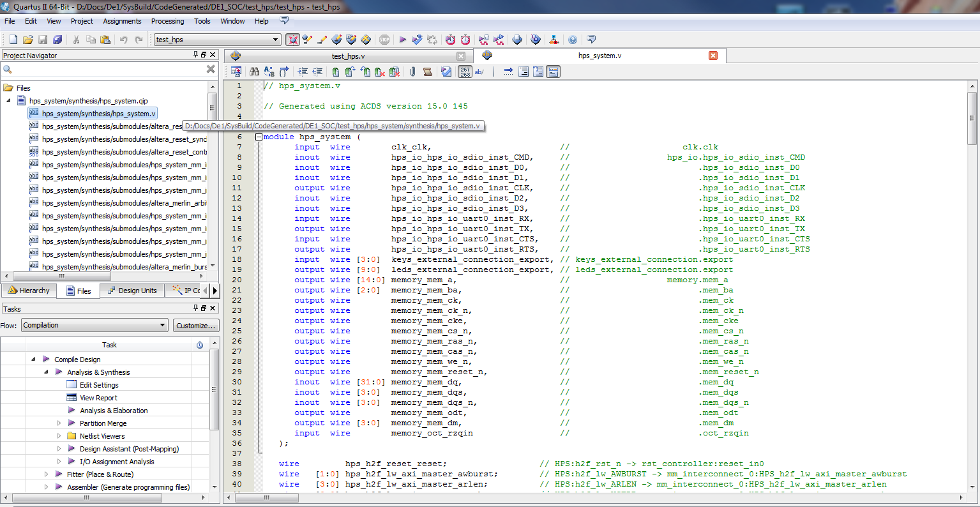Expand the Fitter (Place & Route) task
Image resolution: width=980 pixels, height=507 pixels.
click(47, 474)
